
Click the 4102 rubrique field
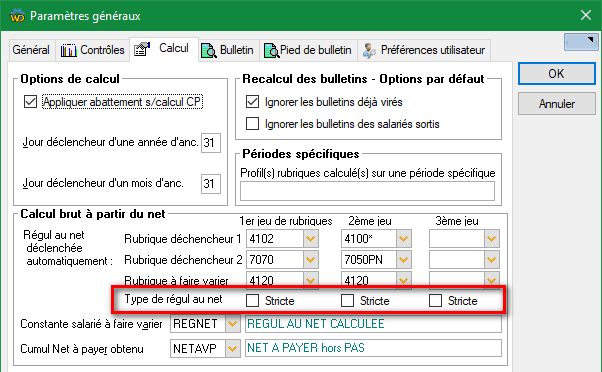[x=275, y=239]
